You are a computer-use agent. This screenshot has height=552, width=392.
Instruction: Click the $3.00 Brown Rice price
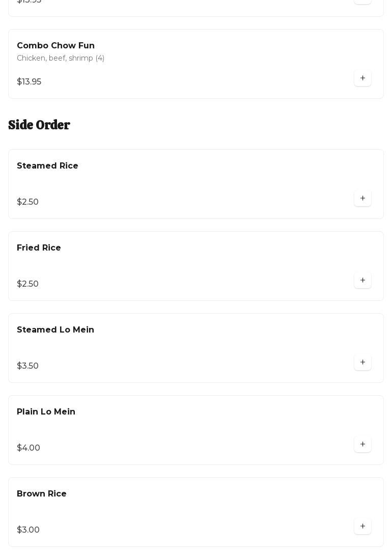pyautogui.click(x=29, y=530)
